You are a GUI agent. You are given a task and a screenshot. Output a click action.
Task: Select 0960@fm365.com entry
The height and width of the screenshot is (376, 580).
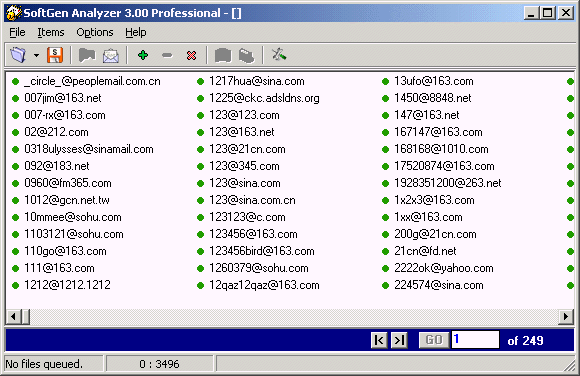click(x=68, y=183)
